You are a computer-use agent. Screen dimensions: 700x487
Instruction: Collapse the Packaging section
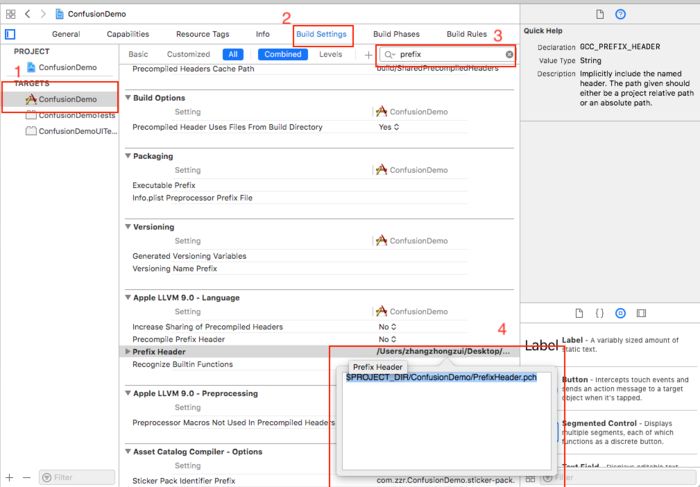tap(128, 156)
